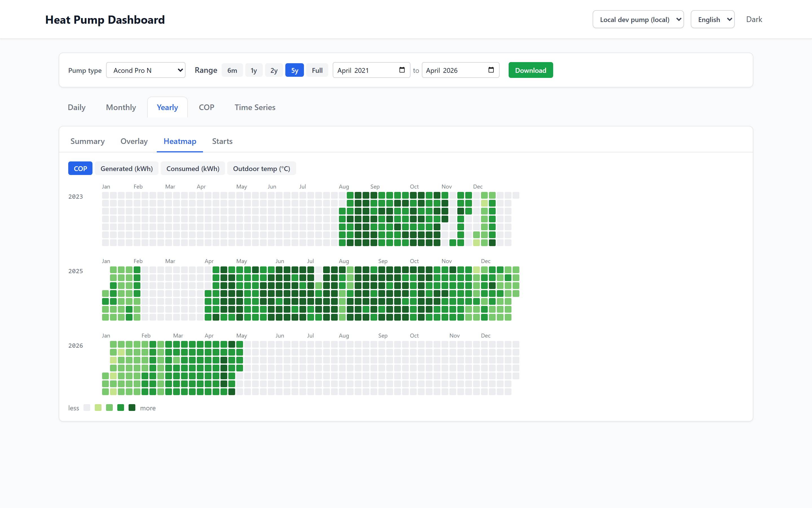Click the 'more' legend label
This screenshot has height=508, width=812.
click(148, 408)
